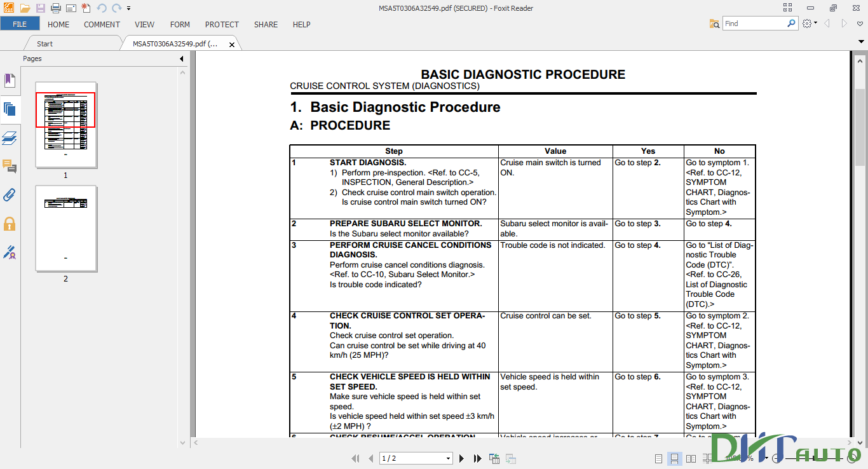868x469 pixels.
Task: Switch to the COMMENT ribbon tab
Action: [102, 24]
